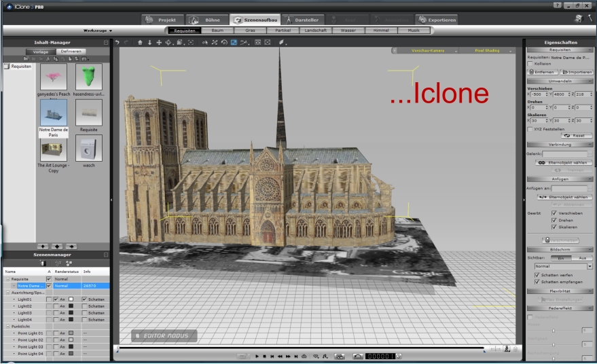Click the home view icon in toolbar
This screenshot has height=364, width=597.
tap(141, 43)
